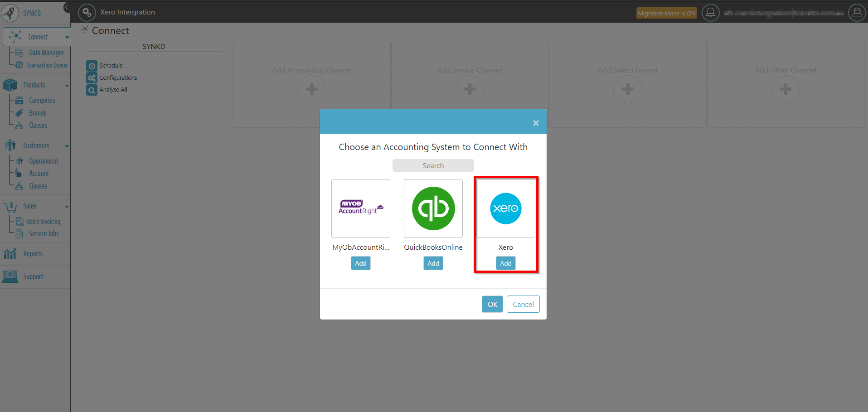This screenshot has height=412, width=868.
Task: Add the MyObAccountRight connection
Action: tap(361, 263)
